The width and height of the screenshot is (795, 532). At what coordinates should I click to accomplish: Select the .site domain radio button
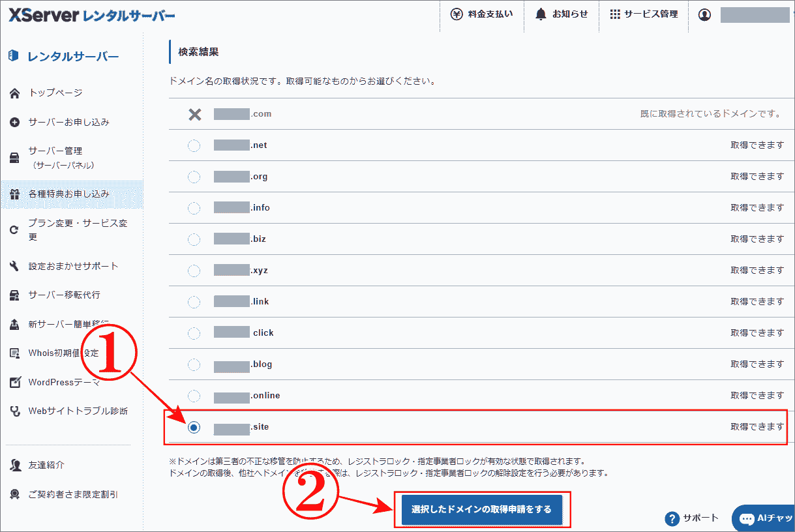click(x=194, y=427)
